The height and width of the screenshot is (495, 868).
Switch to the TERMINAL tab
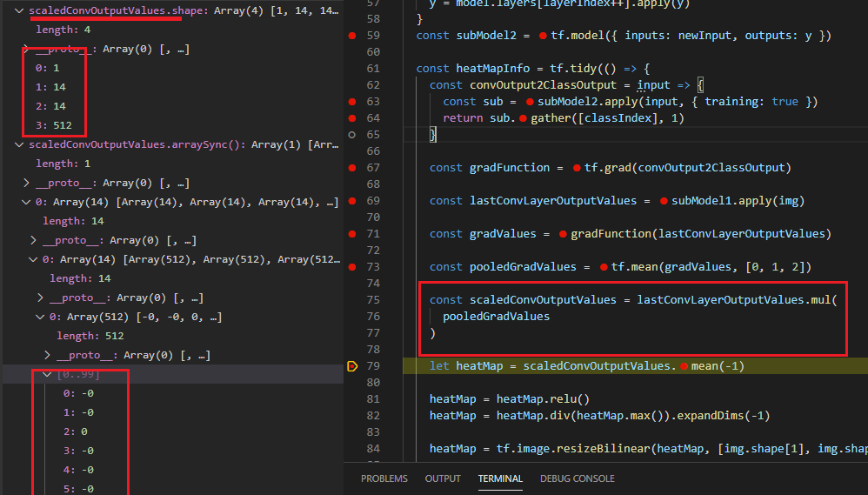click(500, 478)
